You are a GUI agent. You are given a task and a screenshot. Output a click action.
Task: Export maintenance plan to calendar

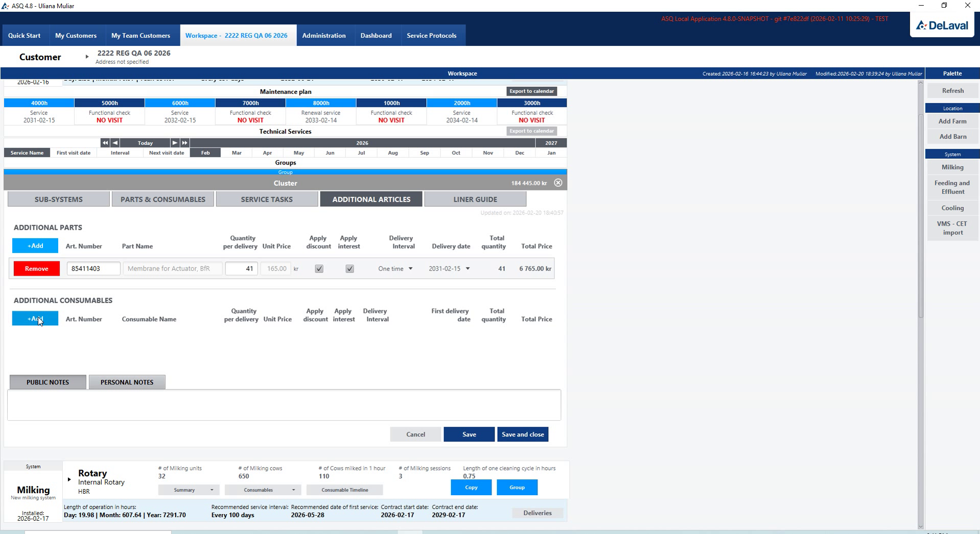[x=532, y=91]
